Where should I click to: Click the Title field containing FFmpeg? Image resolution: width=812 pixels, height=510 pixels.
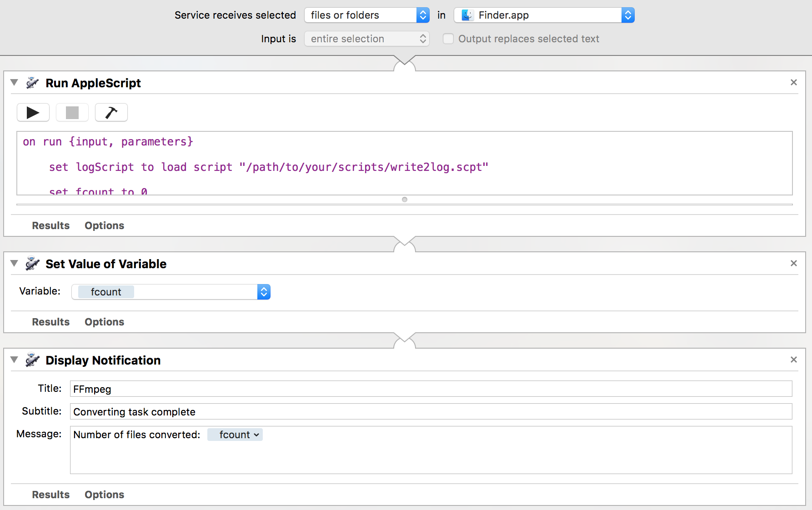point(431,389)
